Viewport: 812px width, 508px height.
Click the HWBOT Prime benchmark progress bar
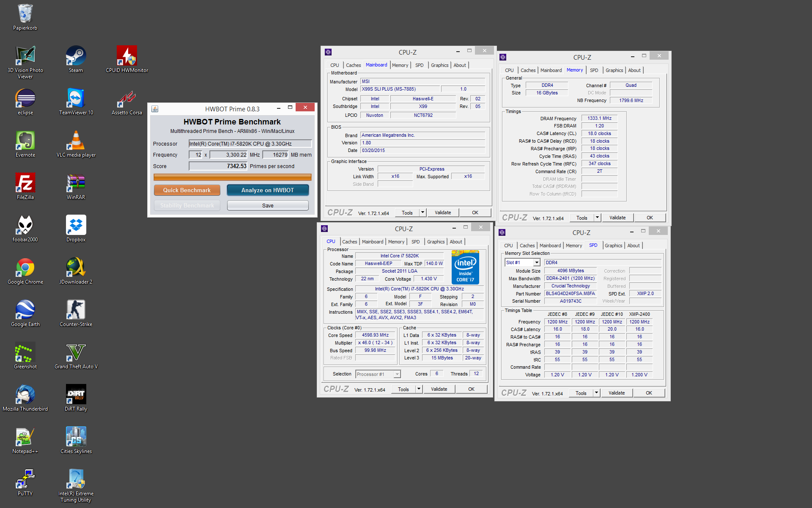pyautogui.click(x=232, y=177)
